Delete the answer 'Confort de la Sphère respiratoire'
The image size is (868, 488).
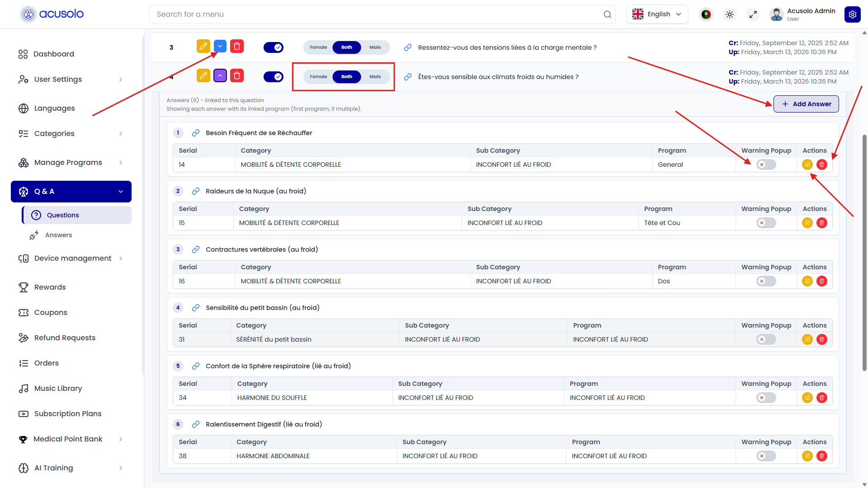coord(822,398)
